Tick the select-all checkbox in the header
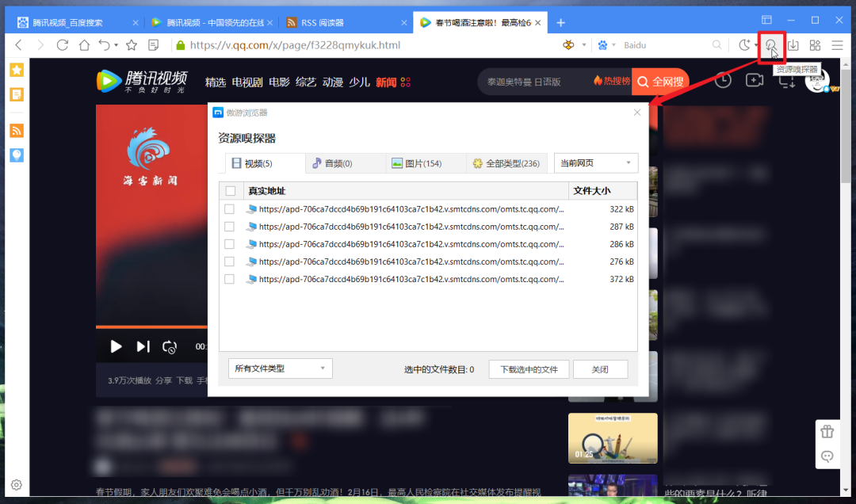The image size is (856, 504). [231, 190]
